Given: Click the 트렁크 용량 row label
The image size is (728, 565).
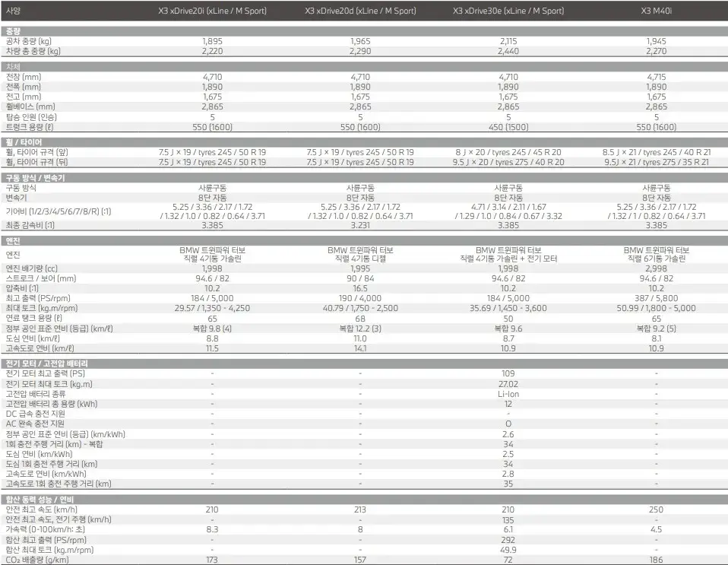Looking at the screenshot, I should (x=30, y=127).
